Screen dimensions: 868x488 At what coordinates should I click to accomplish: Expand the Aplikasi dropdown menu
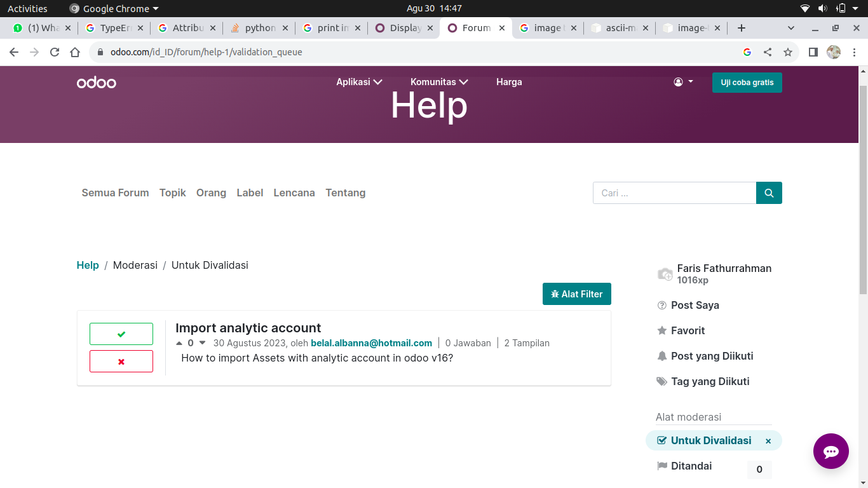359,82
